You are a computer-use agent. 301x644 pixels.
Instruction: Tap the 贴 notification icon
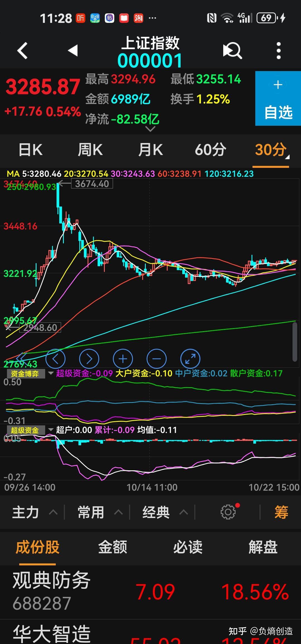point(110,18)
